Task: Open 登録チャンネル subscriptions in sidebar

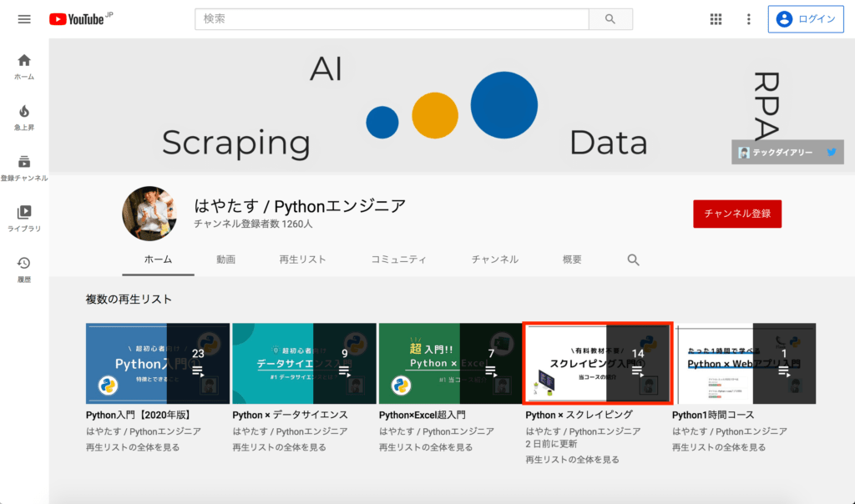Action: pyautogui.click(x=24, y=169)
